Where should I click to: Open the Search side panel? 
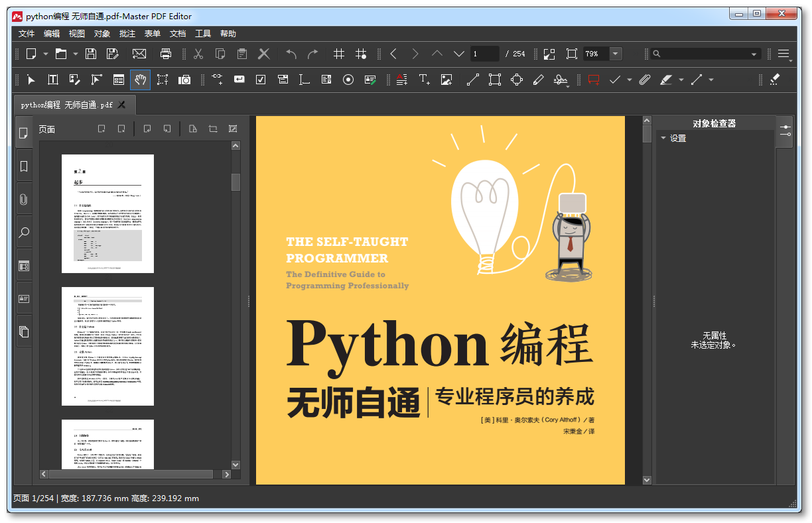pos(24,233)
